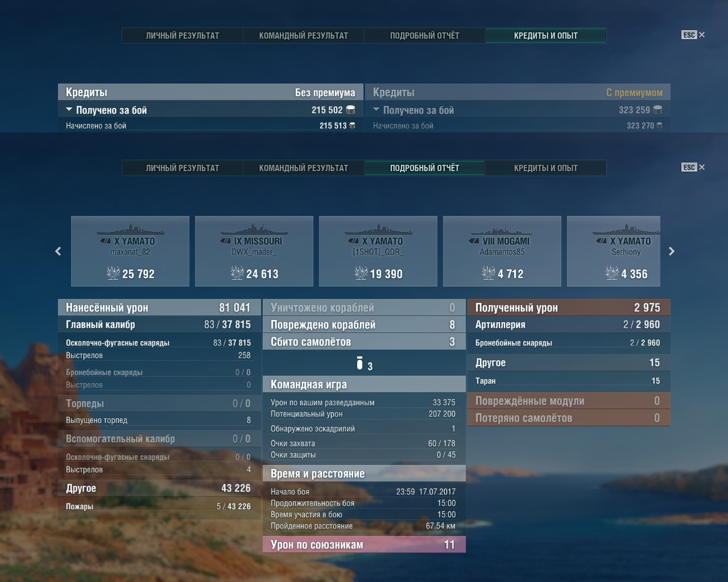
Task: Show next enemy ships with right arrow
Action: [x=672, y=251]
